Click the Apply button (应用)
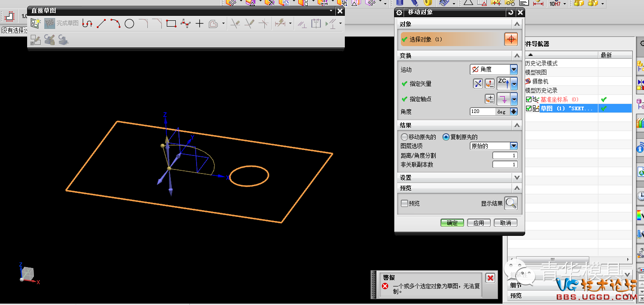 [479, 223]
